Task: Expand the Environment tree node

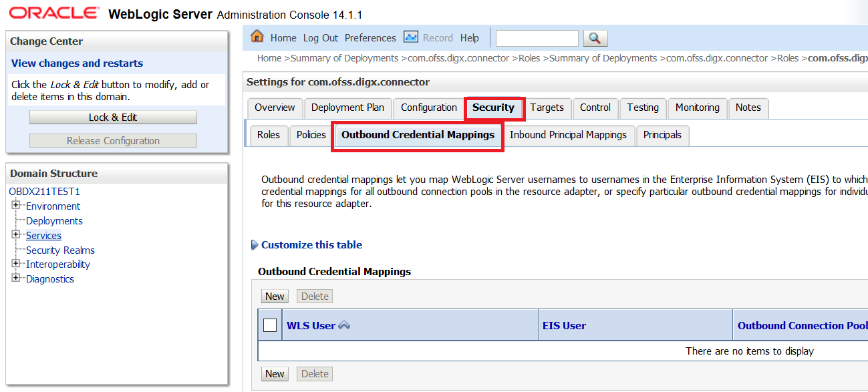Action: click(16, 205)
